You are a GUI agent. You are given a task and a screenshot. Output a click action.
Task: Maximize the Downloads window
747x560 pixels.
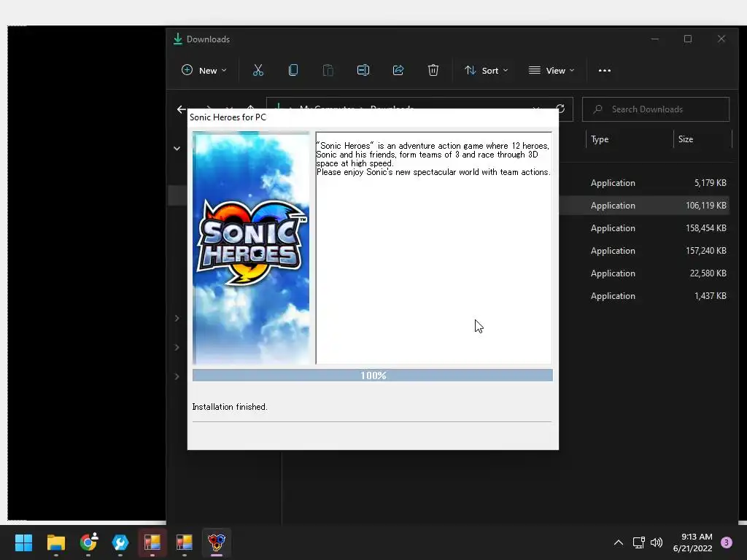click(x=688, y=39)
